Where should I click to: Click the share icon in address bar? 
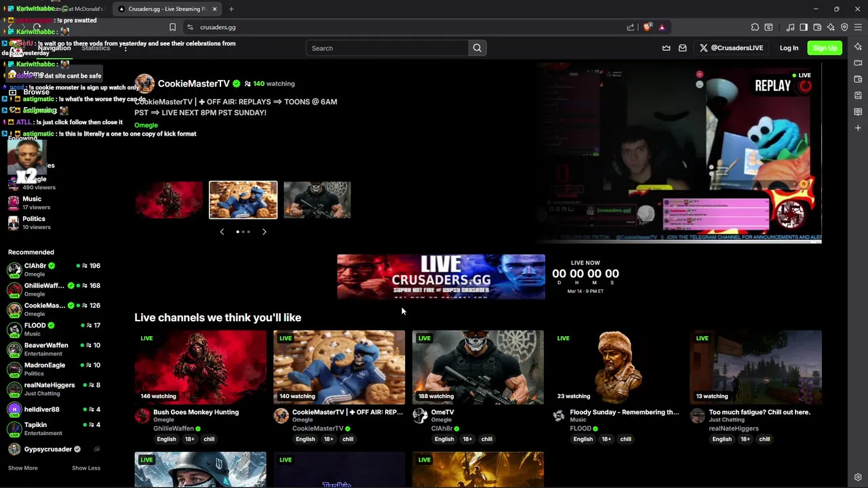pos(631,27)
